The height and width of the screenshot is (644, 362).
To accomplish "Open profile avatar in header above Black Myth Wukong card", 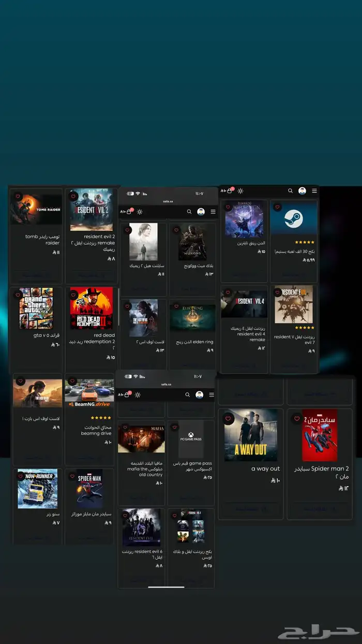I will pos(201,212).
